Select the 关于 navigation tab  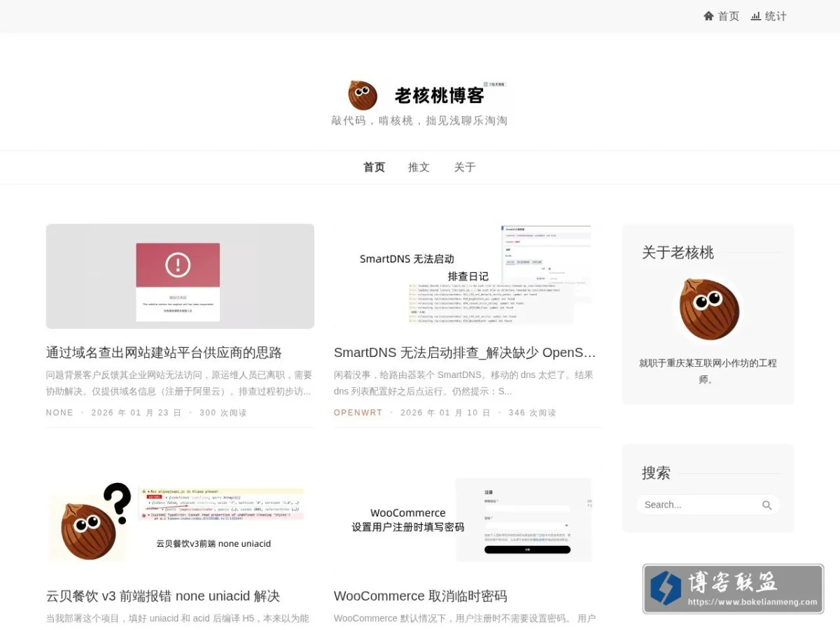tap(465, 167)
